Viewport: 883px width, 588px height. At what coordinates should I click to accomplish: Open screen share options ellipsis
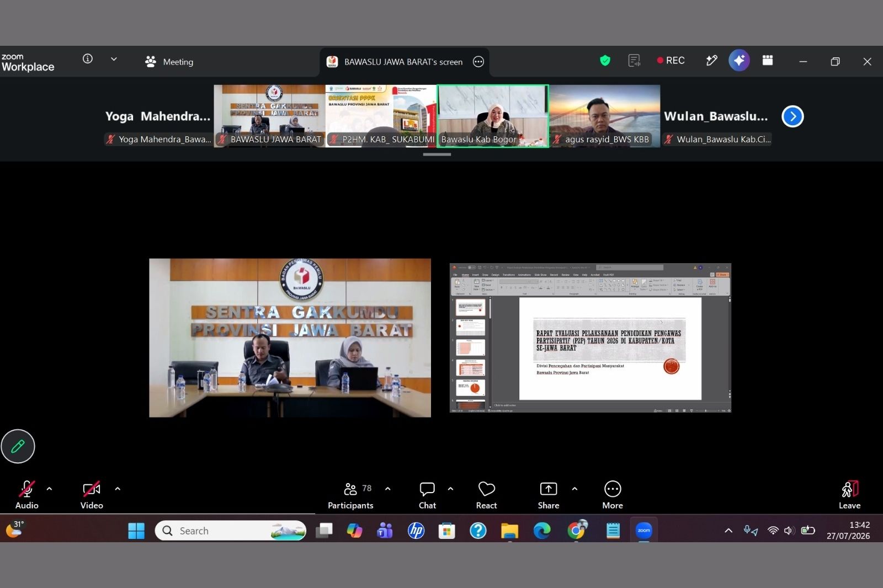[x=478, y=62]
